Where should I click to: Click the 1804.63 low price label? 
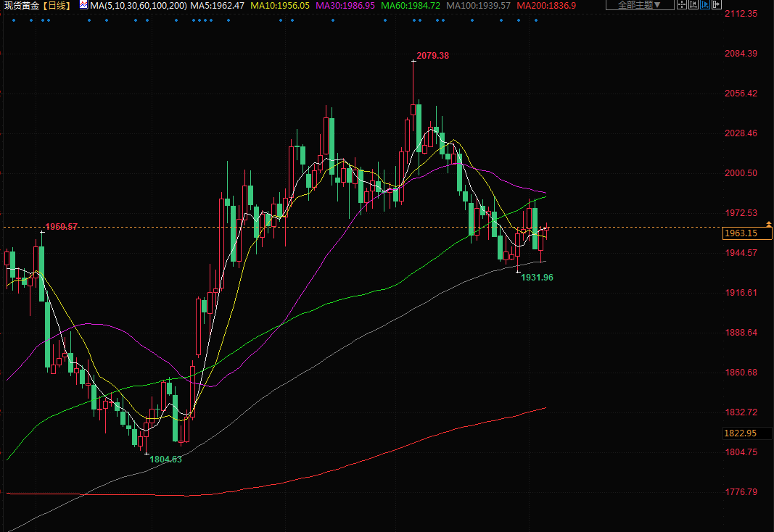click(x=165, y=459)
